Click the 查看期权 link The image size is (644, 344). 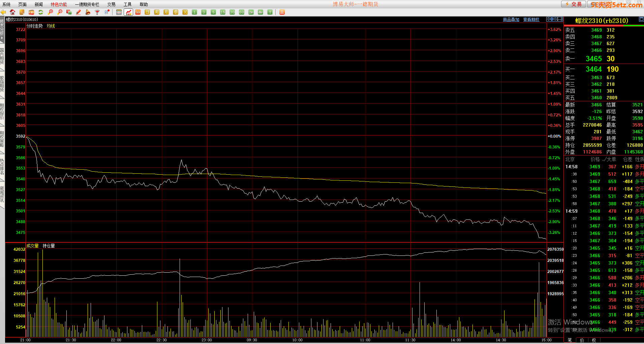(x=531, y=20)
